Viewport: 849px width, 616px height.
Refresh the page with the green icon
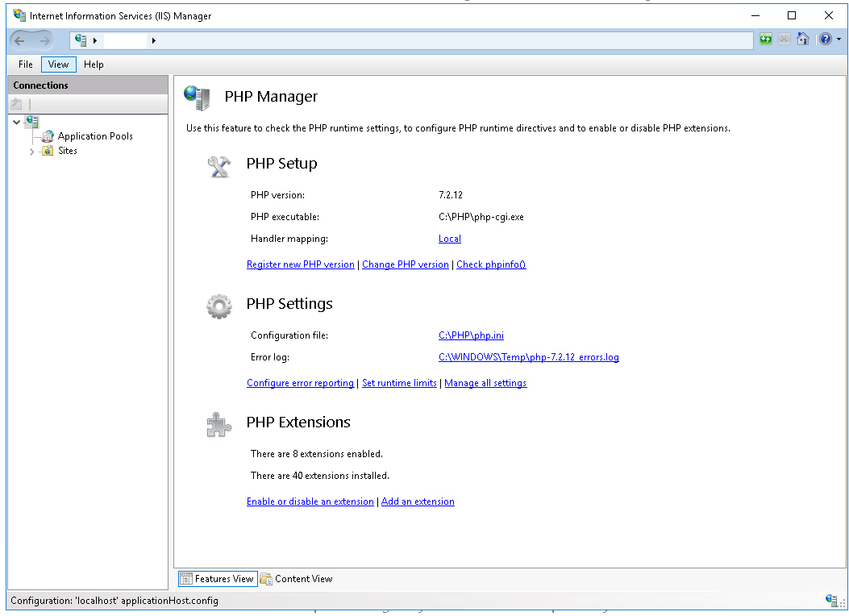tap(766, 39)
